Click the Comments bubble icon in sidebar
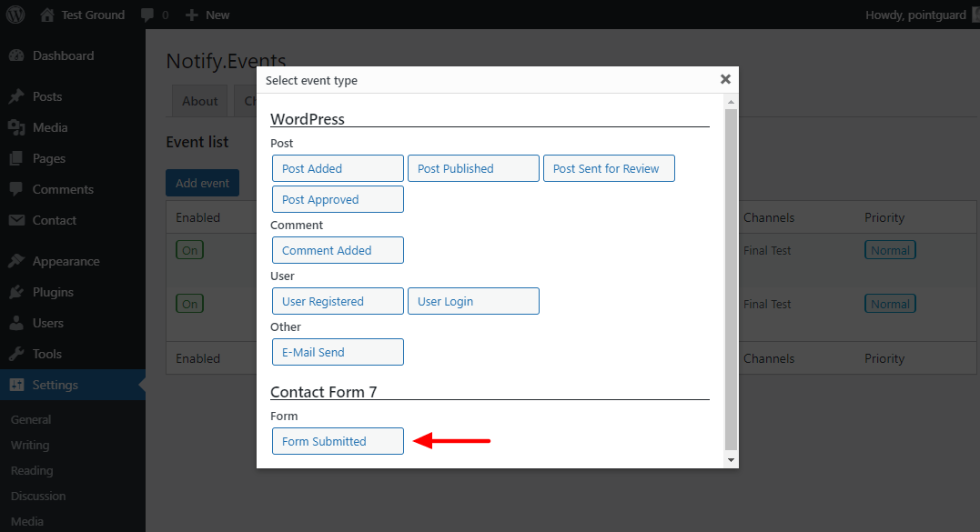The width and height of the screenshot is (980, 532). [17, 189]
